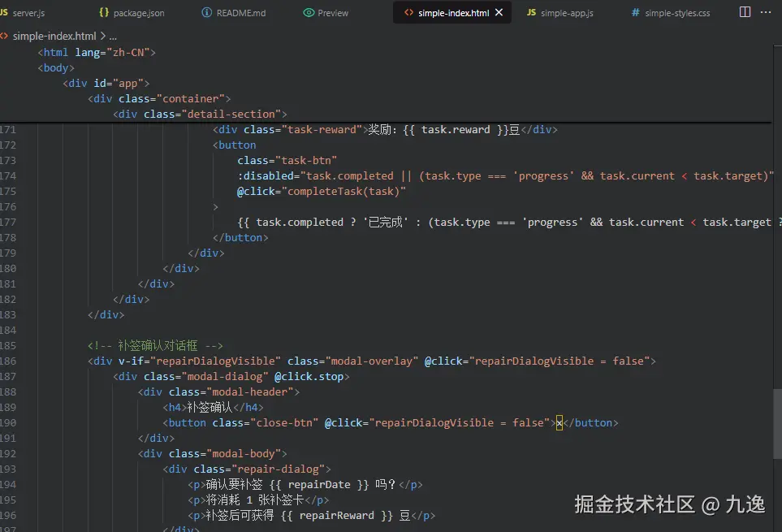Click the :disabled attribute on line 174

[x=266, y=176]
